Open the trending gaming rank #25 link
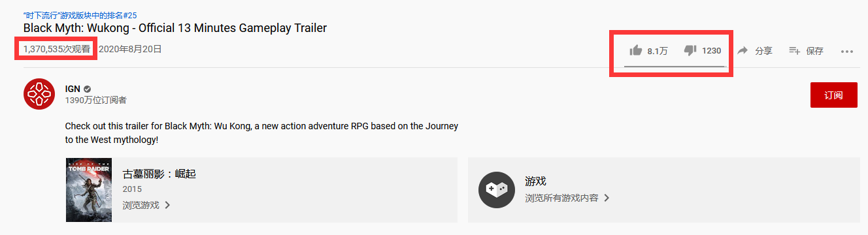Screen dimensions: 868x235 [x=80, y=15]
